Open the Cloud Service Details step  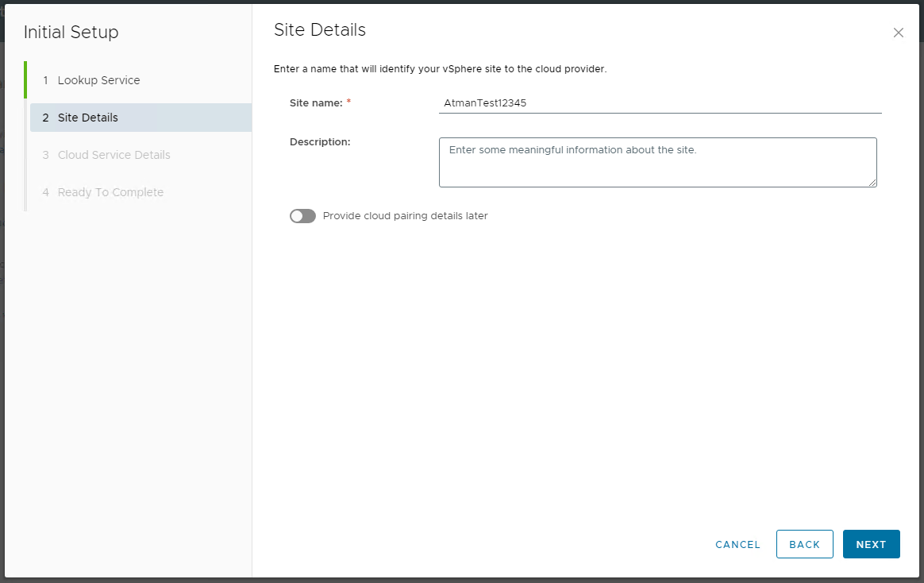(x=114, y=155)
